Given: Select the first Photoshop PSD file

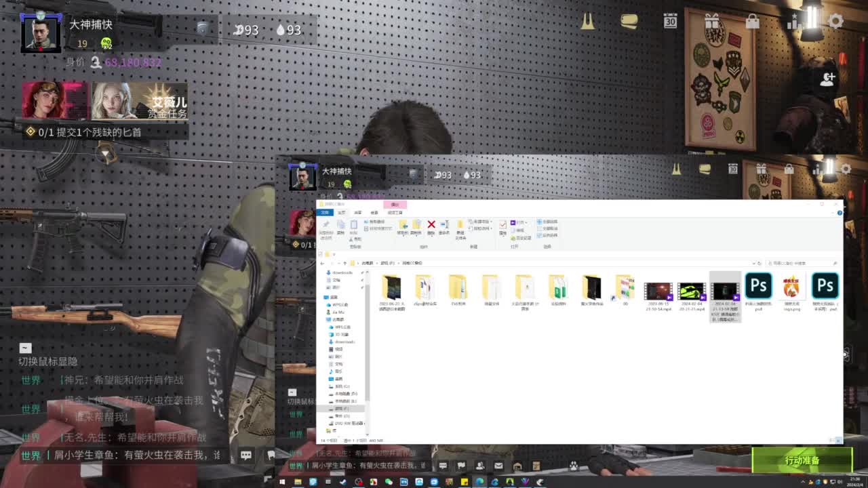Looking at the screenshot, I should coord(758,292).
